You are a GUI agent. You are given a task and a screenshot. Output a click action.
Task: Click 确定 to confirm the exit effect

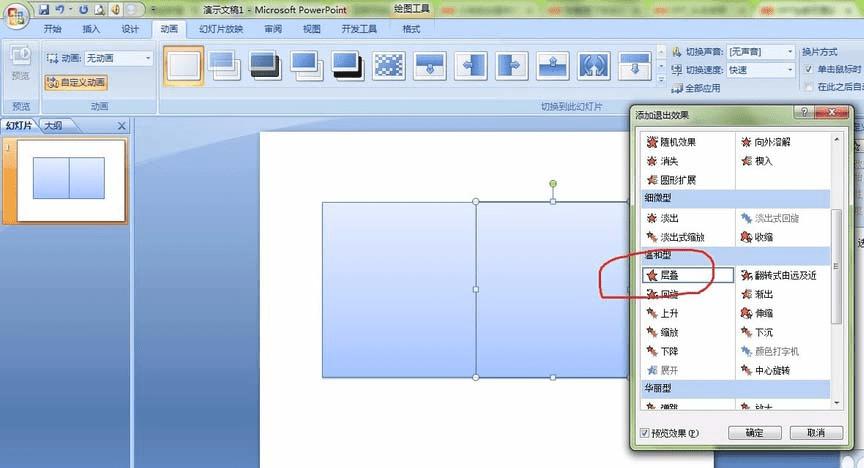pyautogui.click(x=754, y=433)
